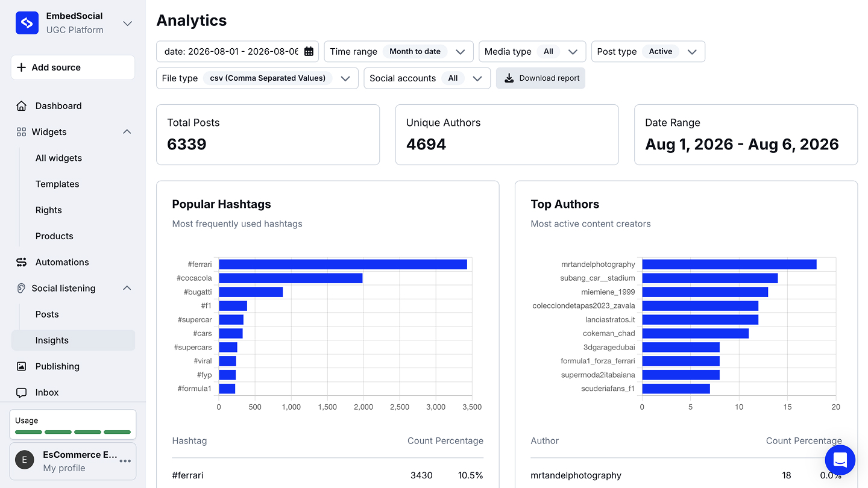
Task: Open the Media type dropdown
Action: tap(532, 52)
